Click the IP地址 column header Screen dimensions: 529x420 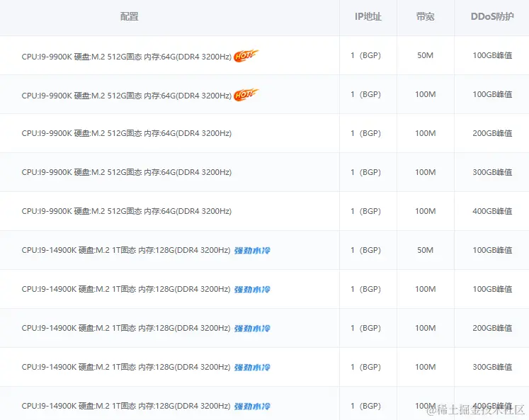(368, 16)
